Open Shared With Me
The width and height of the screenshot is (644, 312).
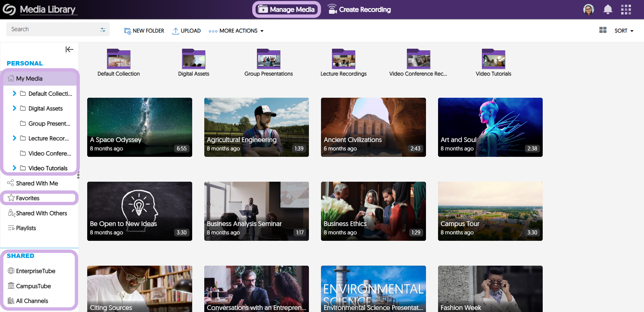click(33, 183)
